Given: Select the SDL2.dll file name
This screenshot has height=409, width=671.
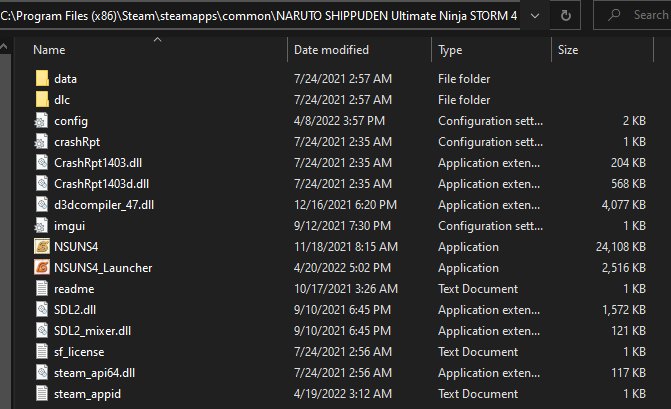Looking at the screenshot, I should point(75,309).
